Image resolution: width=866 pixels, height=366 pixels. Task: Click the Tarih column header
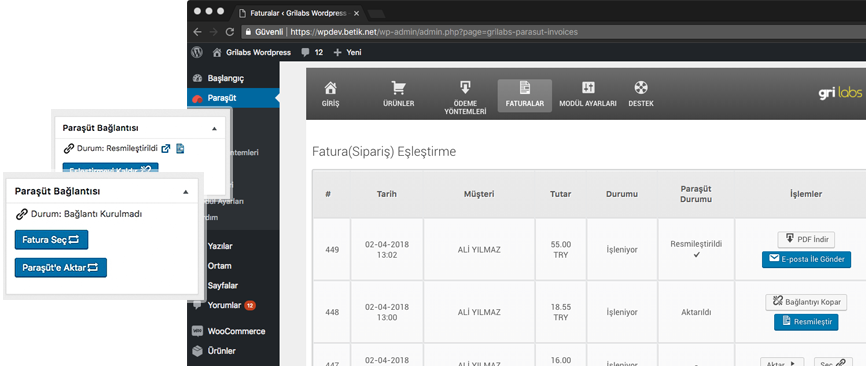(x=387, y=194)
